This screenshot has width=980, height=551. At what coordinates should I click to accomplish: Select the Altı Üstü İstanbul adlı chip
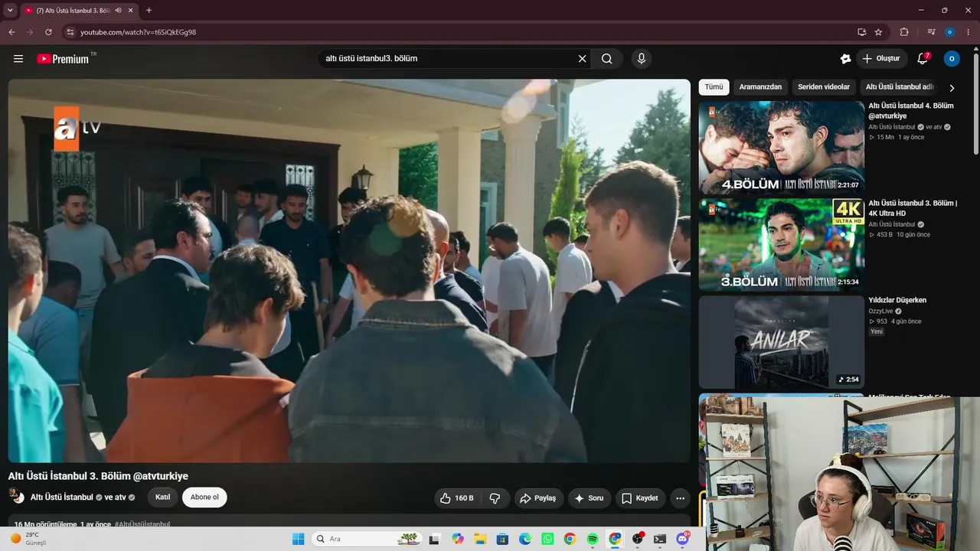[x=900, y=87]
